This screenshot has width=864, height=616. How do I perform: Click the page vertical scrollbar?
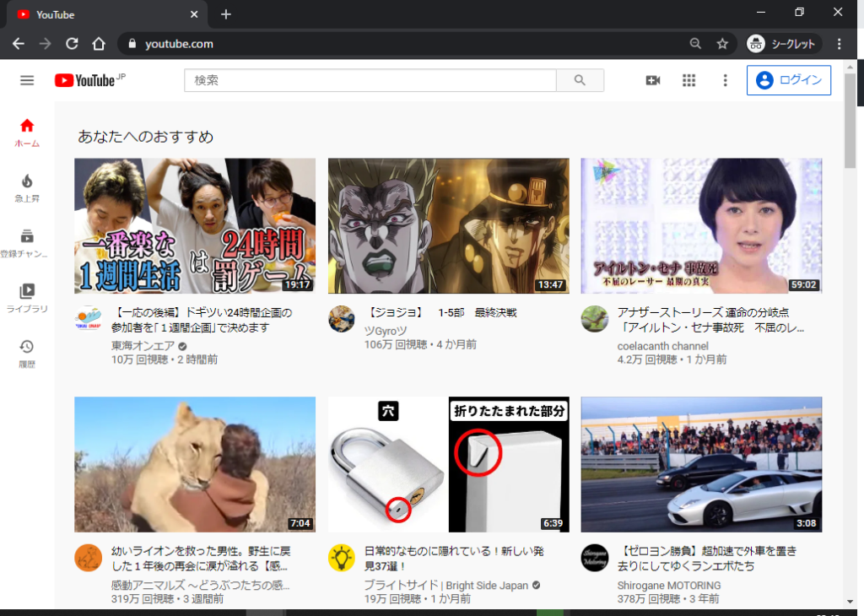[850, 338]
